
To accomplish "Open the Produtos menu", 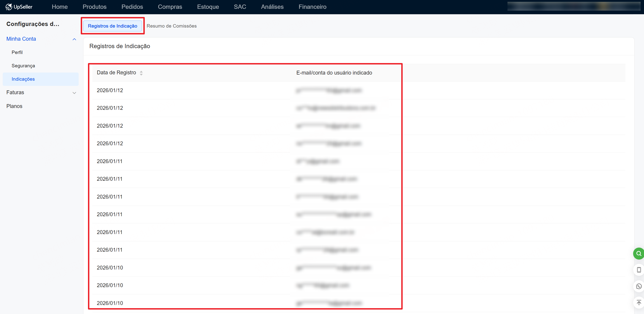I will coord(94,7).
